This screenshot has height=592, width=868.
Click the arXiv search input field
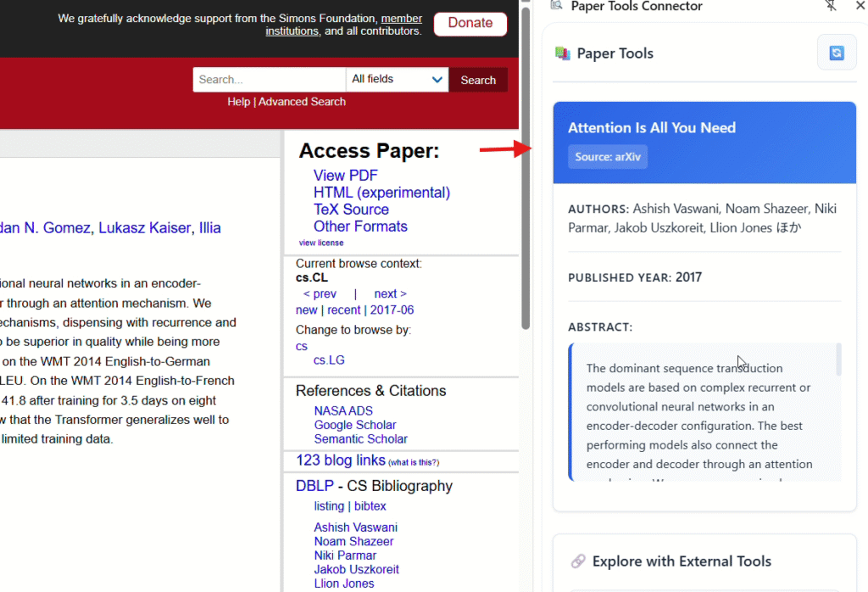click(269, 79)
